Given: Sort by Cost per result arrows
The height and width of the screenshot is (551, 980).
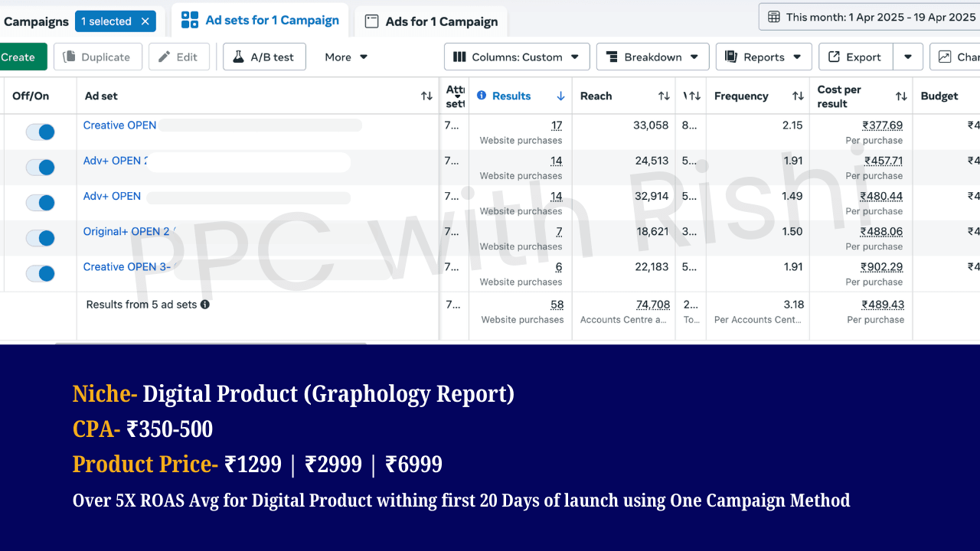Looking at the screenshot, I should point(901,96).
